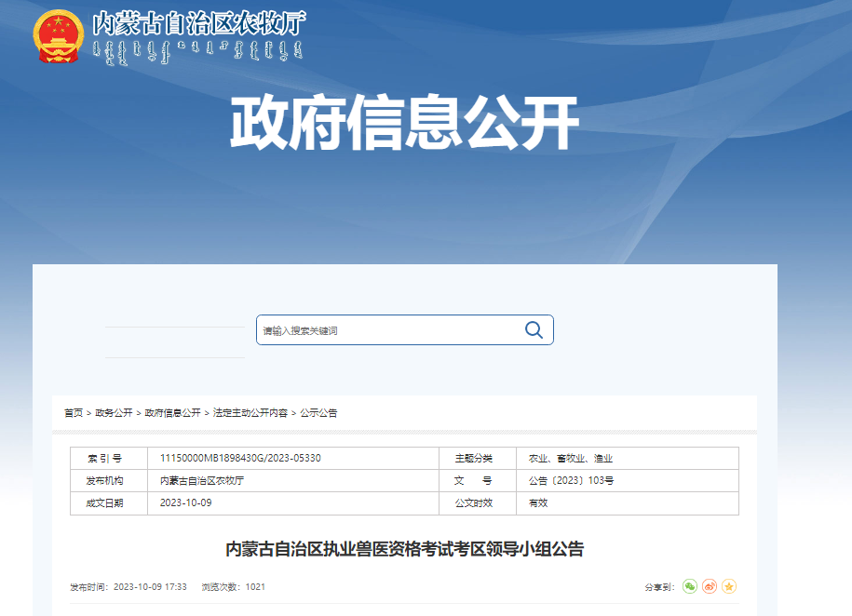Click the announcement title 内蒙古自治区执业兽医资格考试考区领导小组公告
The image size is (852, 616).
[x=404, y=549]
